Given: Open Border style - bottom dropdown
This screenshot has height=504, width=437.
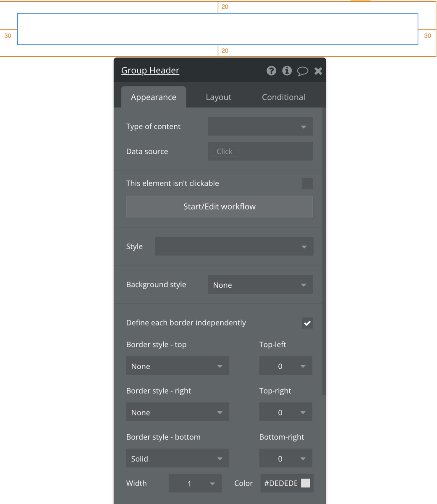Looking at the screenshot, I should coord(178,458).
